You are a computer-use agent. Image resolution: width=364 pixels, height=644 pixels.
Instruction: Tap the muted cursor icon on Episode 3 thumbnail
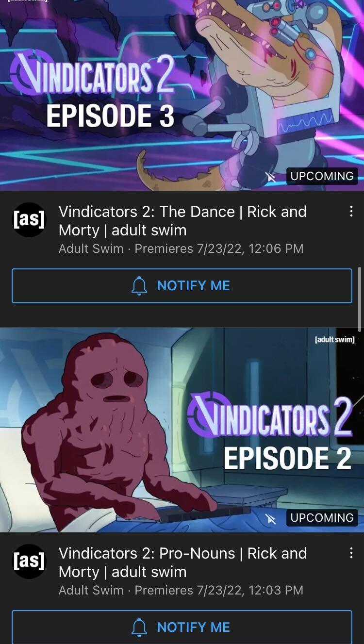click(x=271, y=177)
